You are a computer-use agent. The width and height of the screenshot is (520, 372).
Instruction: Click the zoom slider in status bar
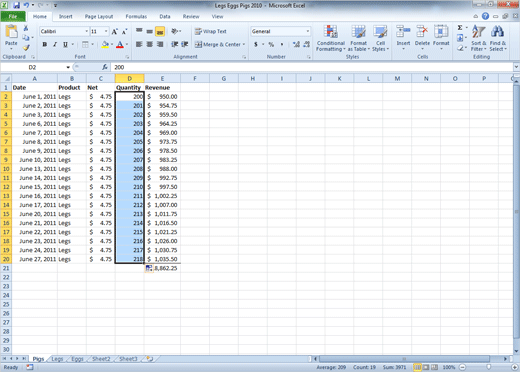(x=489, y=367)
